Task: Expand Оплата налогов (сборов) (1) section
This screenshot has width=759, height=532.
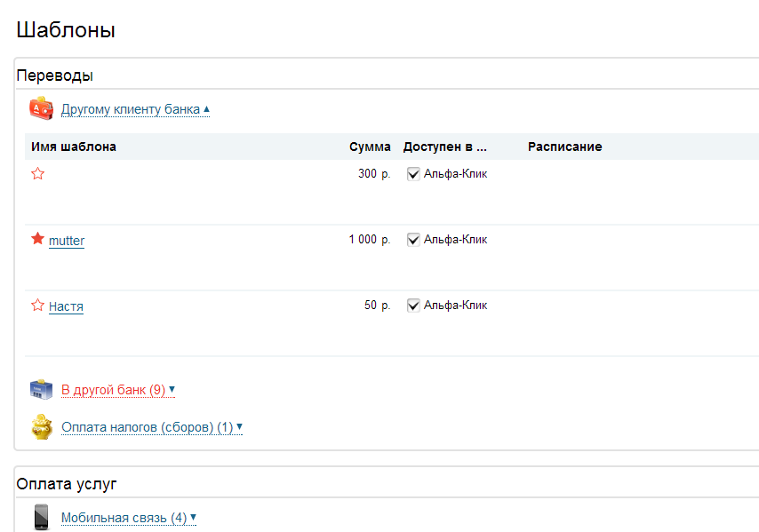Action: pyautogui.click(x=152, y=427)
